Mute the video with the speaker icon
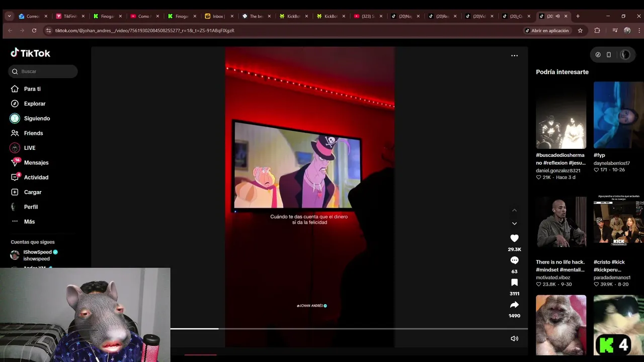This screenshot has width=644, height=362. point(514,338)
